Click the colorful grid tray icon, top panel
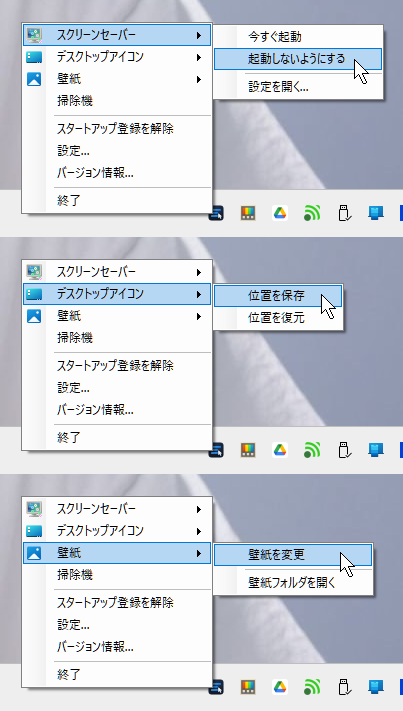This screenshot has width=403, height=711. pyautogui.click(x=248, y=213)
